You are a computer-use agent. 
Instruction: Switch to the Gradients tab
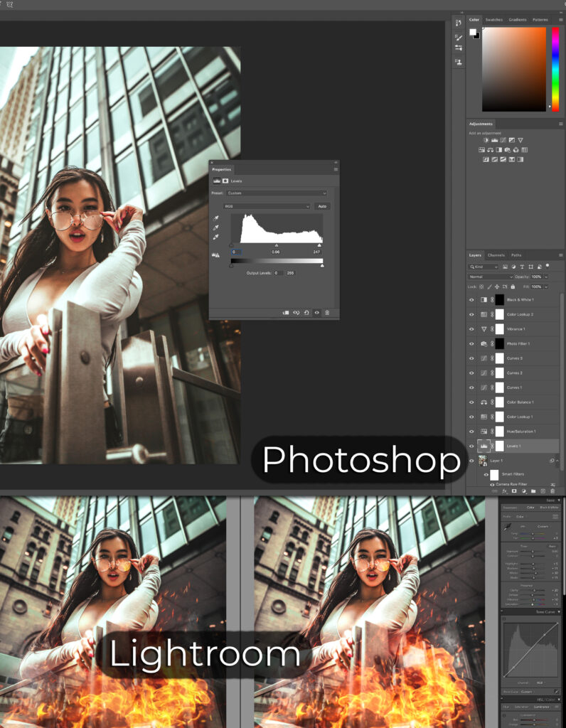(x=517, y=20)
